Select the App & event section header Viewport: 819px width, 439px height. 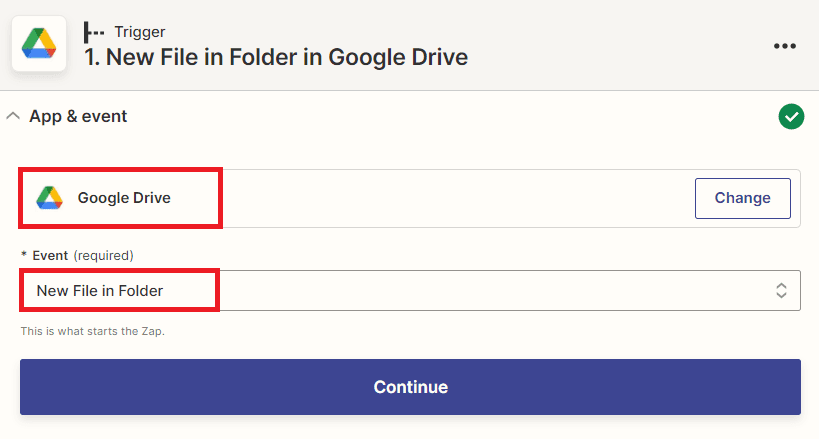point(78,116)
